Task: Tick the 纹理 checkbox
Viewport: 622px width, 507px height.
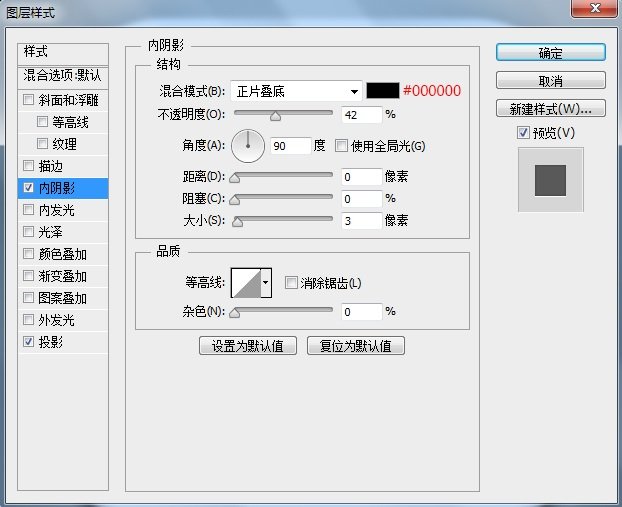Action: click(x=42, y=143)
